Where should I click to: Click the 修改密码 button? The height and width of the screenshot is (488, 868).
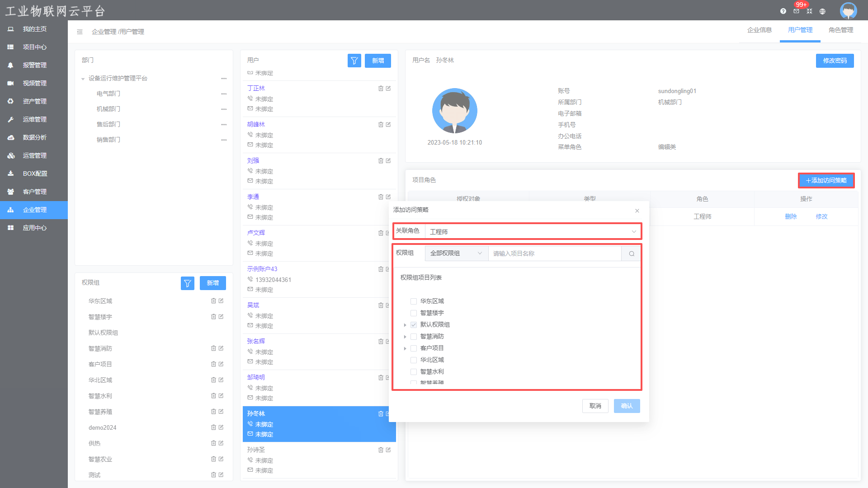tap(835, 61)
